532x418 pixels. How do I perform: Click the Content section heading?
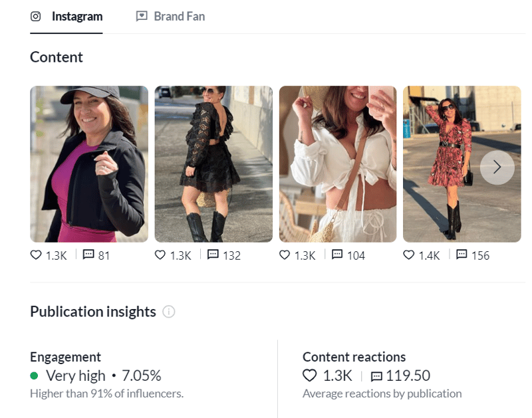56,57
